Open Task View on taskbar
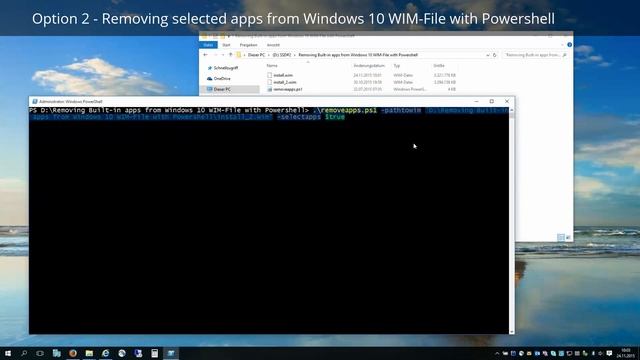The height and width of the screenshot is (360, 640). click(40, 353)
